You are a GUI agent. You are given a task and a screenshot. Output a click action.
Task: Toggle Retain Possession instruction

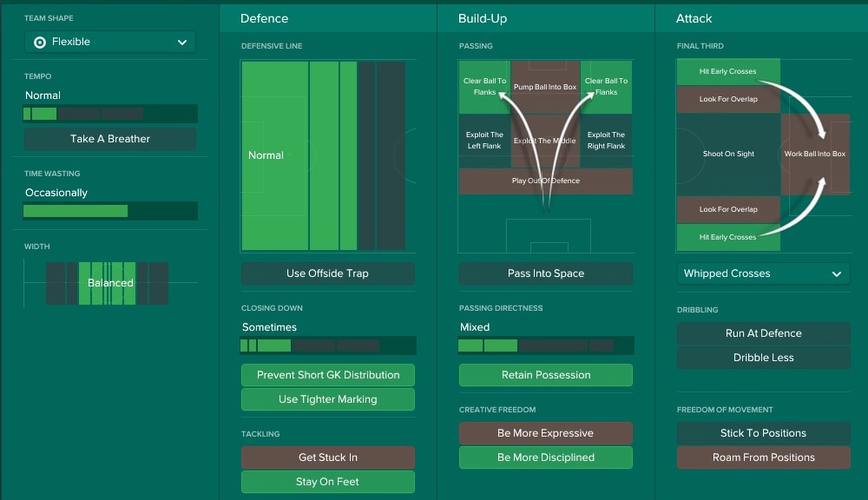tap(545, 375)
